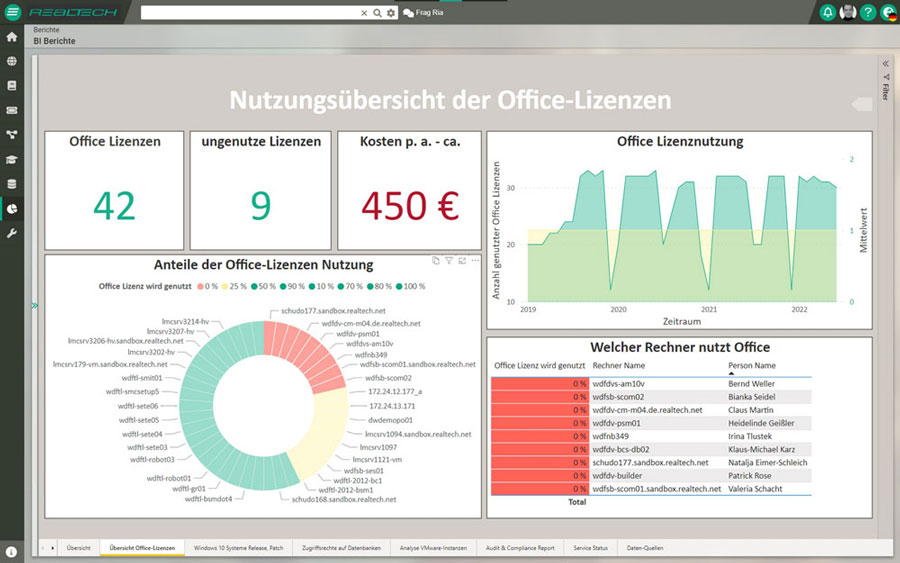Open notifications bell
The height and width of the screenshot is (563, 900).
pos(827,12)
